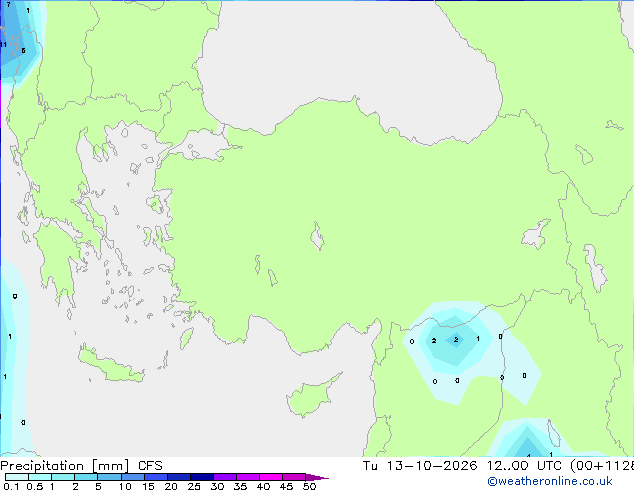The image size is (634, 490).
Task: Click the legend value label '10'
Action: point(125,486)
